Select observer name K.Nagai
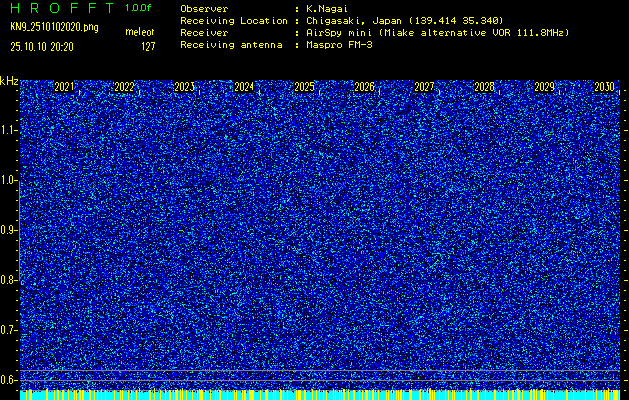 tap(329, 8)
